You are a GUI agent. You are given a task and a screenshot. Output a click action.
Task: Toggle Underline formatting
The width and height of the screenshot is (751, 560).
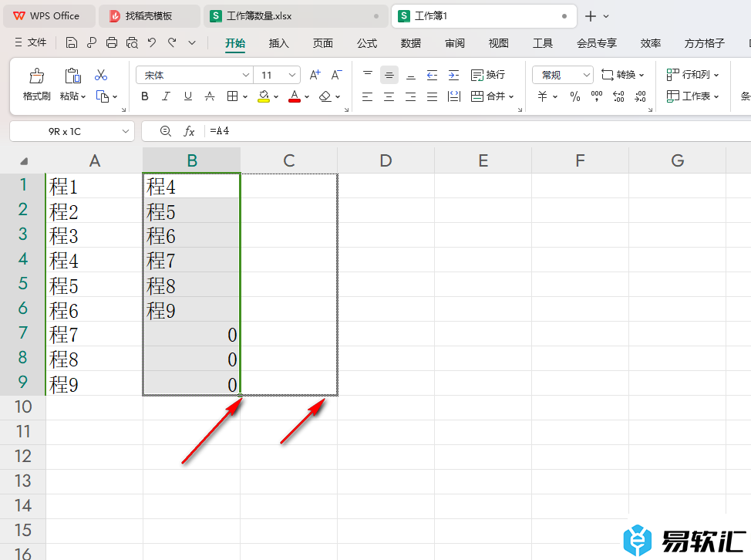click(x=188, y=96)
